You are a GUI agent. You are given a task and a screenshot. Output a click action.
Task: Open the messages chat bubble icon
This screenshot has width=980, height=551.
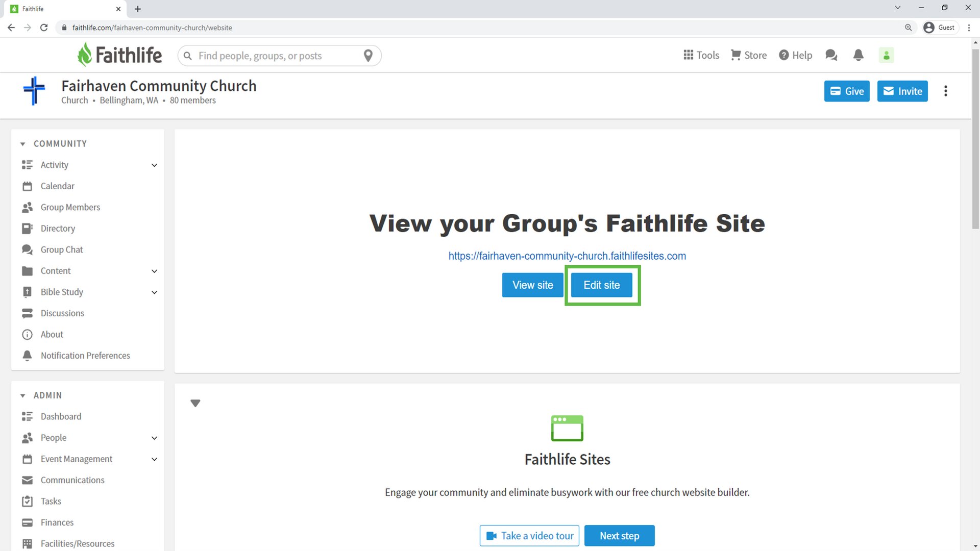tap(831, 55)
